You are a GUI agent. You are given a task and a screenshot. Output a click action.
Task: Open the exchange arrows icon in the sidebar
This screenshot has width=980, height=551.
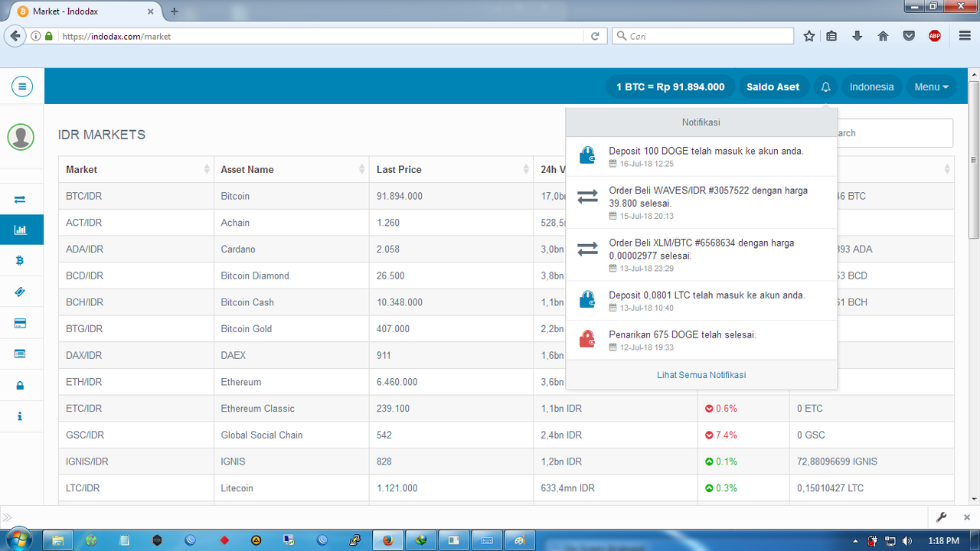tap(20, 199)
